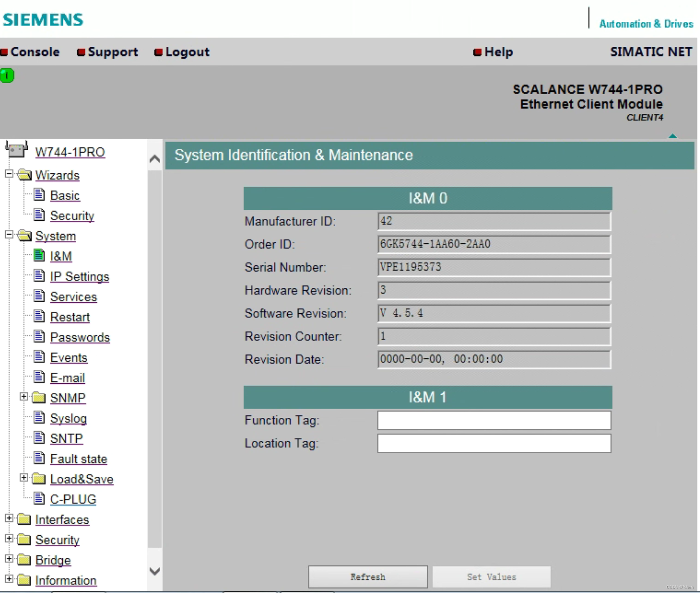The image size is (700, 593).
Task: Expand the SNMP tree node
Action: pyautogui.click(x=24, y=396)
